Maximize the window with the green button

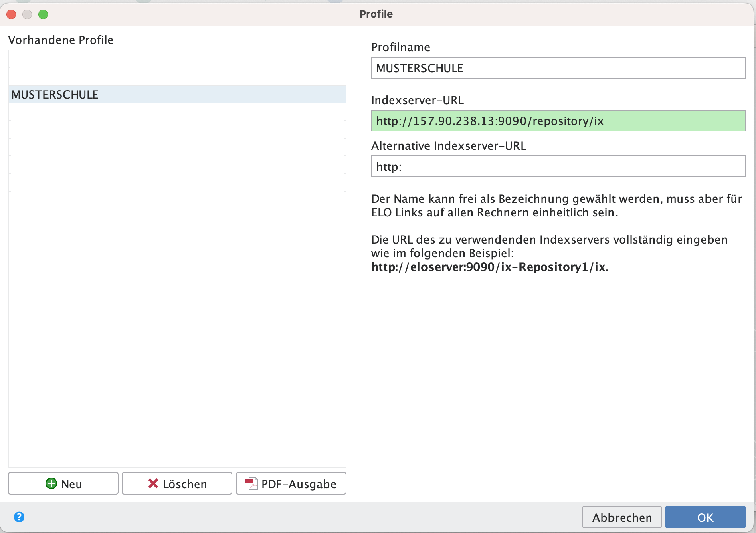(43, 14)
